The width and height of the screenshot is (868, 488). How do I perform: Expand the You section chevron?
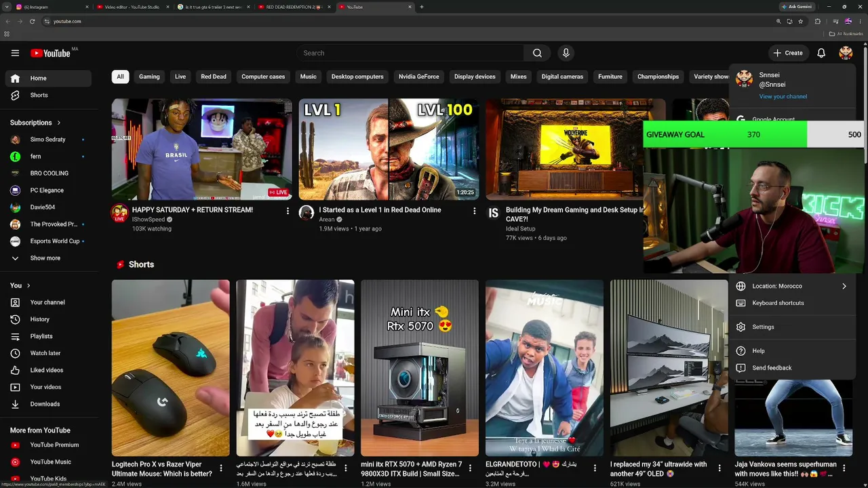coord(28,285)
